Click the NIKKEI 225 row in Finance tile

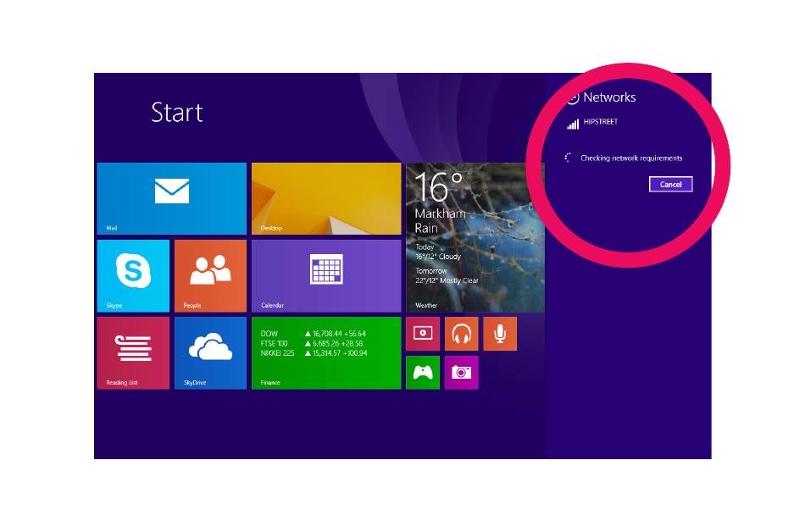(314, 353)
